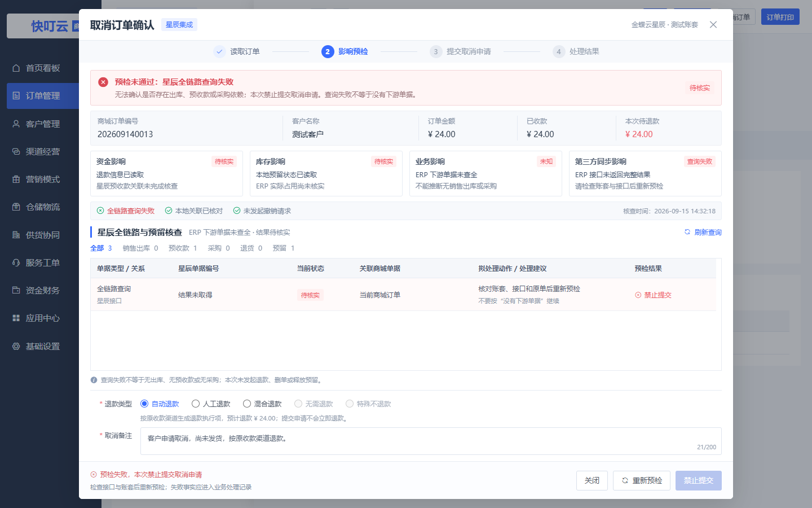Switch to the 预留 1 filter tab
812x508 pixels.
click(284, 248)
